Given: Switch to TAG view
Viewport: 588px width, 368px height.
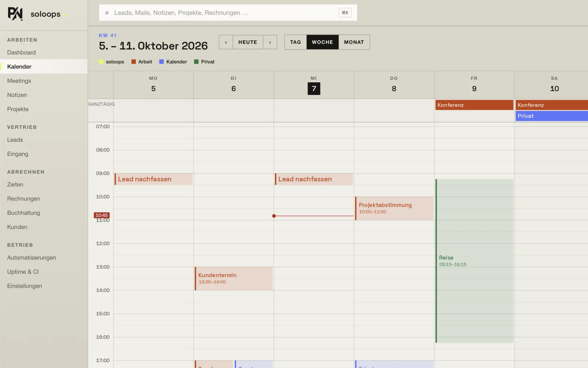Looking at the screenshot, I should pyautogui.click(x=295, y=42).
